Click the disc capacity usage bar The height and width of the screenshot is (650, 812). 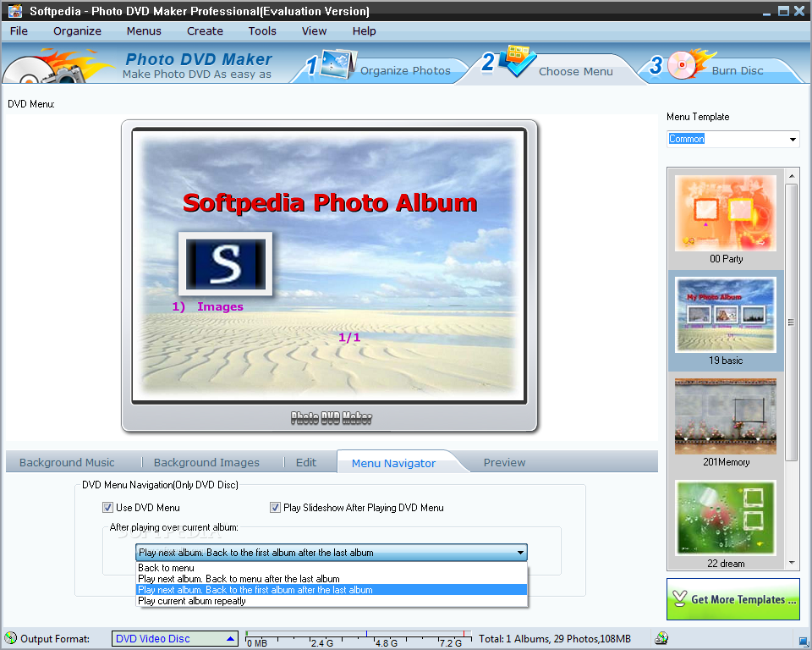pos(359,639)
